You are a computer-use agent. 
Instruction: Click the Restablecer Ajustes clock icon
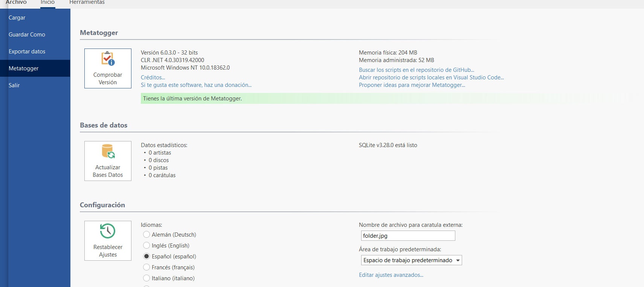point(108,231)
